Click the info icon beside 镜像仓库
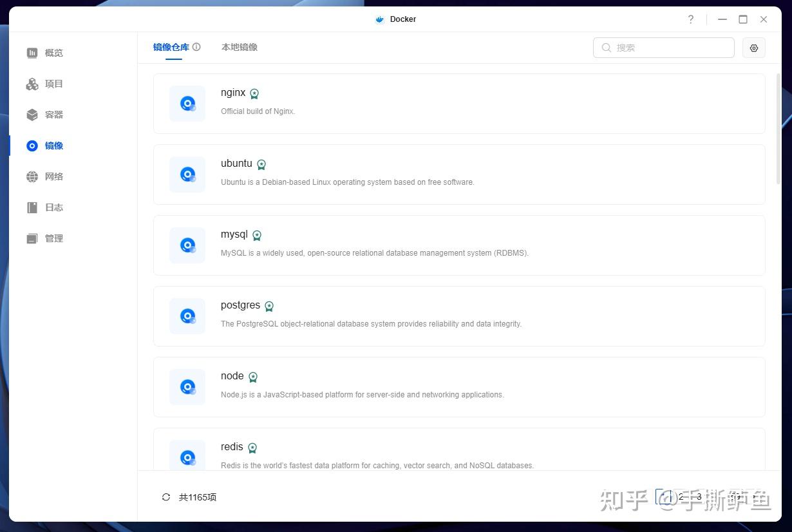Screen dimensions: 792x532 (x=196, y=47)
